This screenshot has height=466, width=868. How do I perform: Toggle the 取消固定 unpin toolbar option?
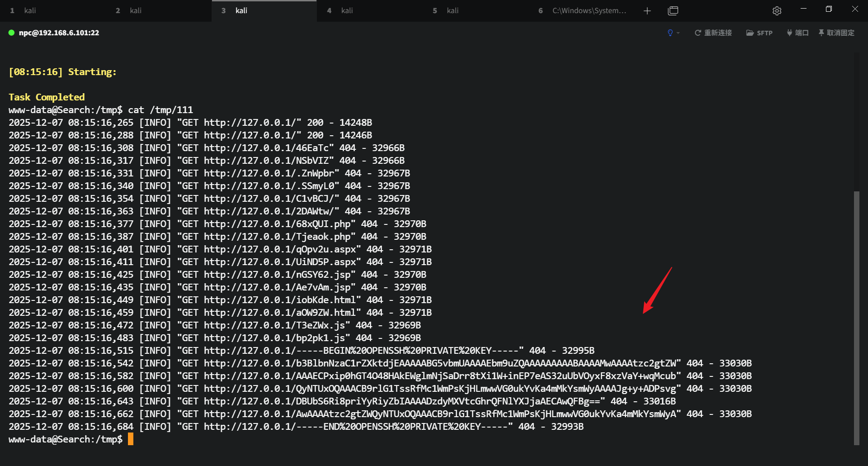coord(836,33)
